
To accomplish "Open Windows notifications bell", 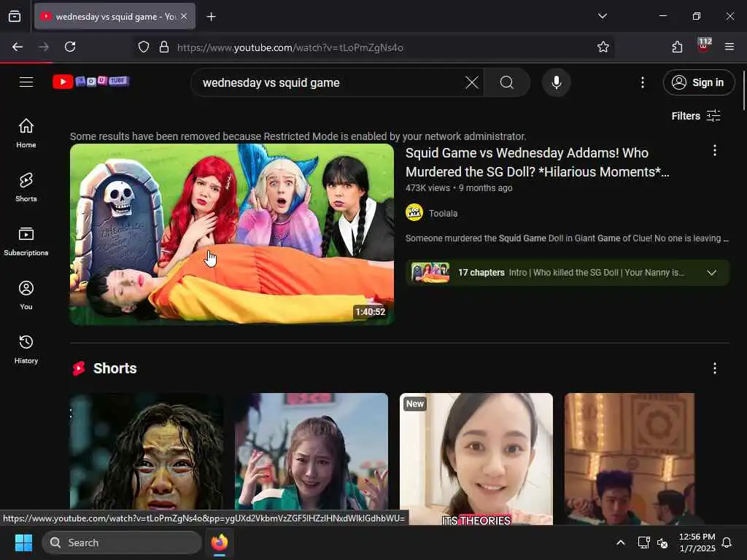I will [727, 542].
